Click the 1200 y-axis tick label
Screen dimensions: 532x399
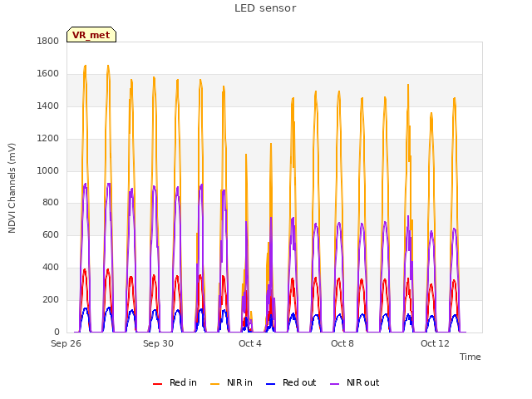[48, 139]
